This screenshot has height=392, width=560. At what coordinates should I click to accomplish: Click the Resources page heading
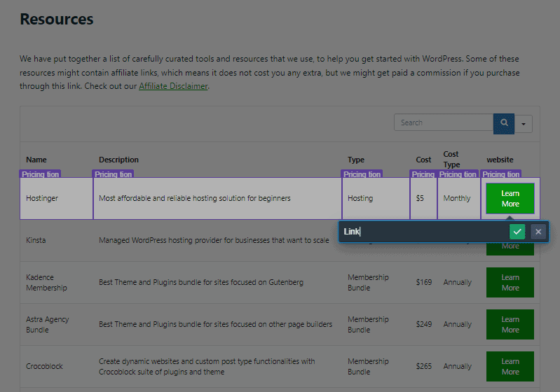(57, 19)
